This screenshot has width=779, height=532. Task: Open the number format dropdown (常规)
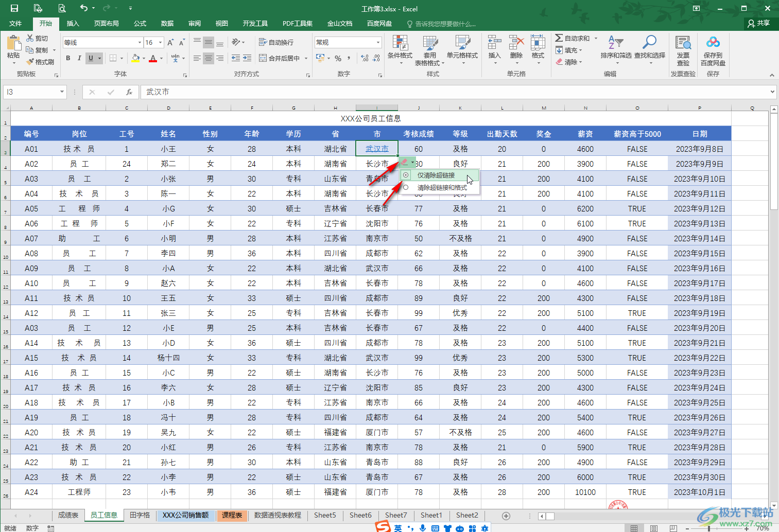378,42
